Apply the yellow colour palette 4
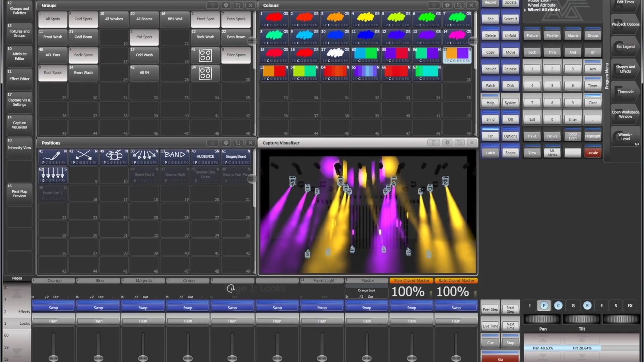 366,19
